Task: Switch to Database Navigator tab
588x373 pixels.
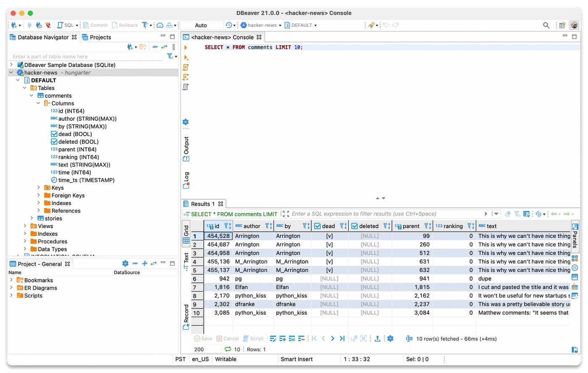Action: click(43, 37)
